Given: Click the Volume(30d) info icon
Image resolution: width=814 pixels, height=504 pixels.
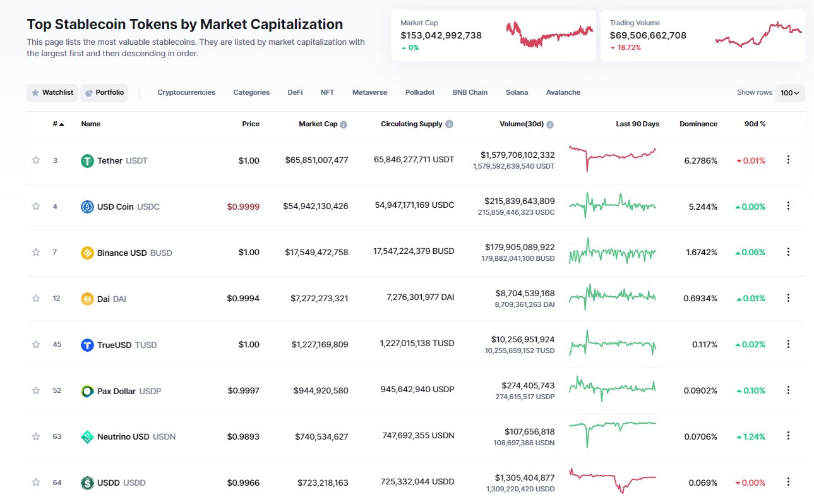Looking at the screenshot, I should pos(550,124).
